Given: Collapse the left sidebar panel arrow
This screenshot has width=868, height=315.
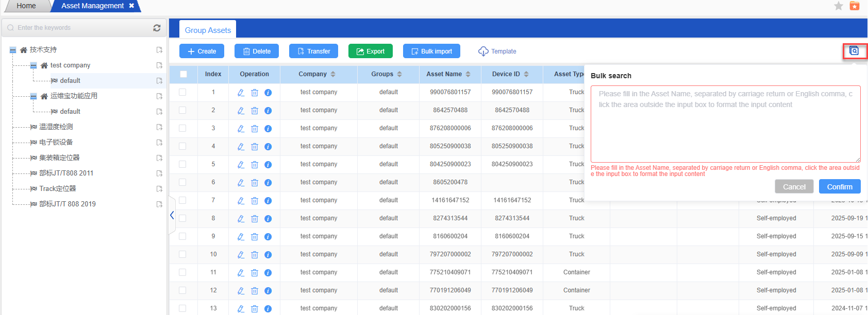Looking at the screenshot, I should [x=172, y=215].
